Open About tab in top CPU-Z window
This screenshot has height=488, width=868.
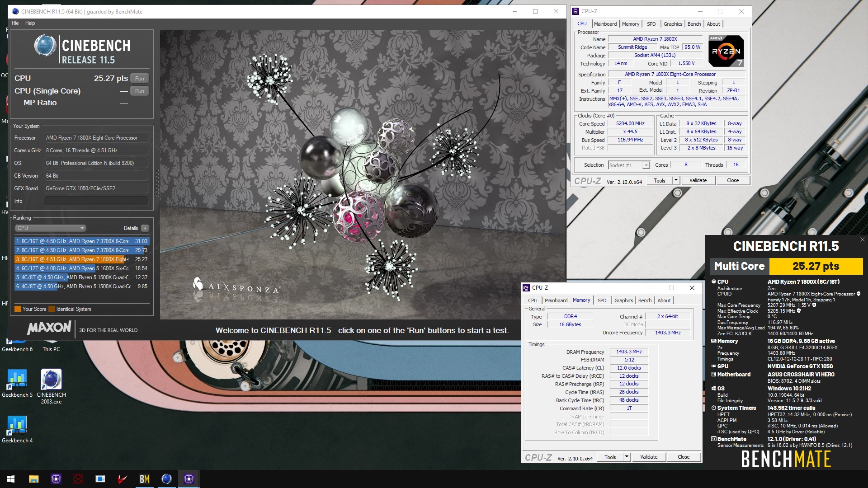pos(713,24)
